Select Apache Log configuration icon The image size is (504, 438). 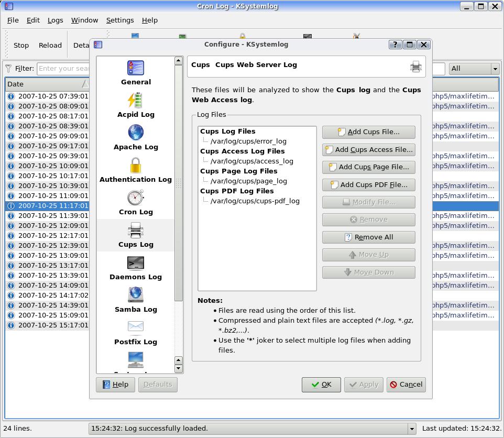tap(136, 132)
